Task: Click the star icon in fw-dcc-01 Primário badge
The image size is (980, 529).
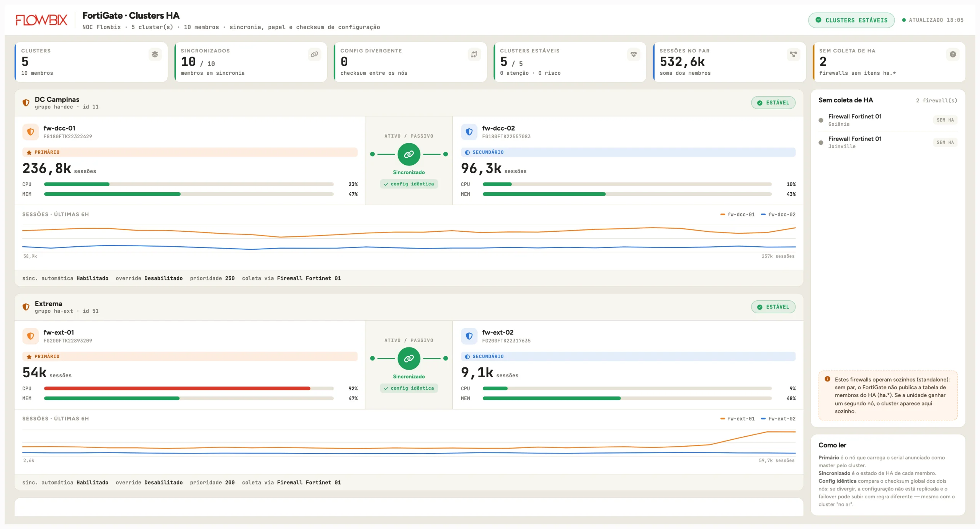Action: (x=29, y=152)
